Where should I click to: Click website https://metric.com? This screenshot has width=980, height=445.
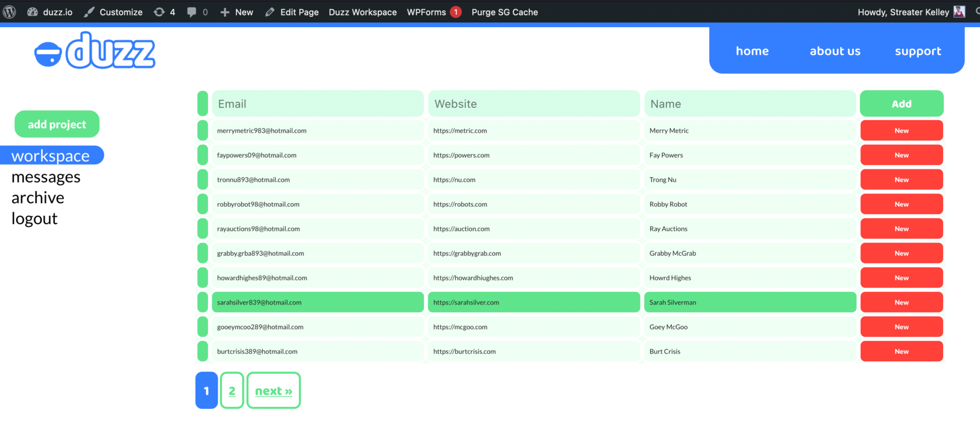point(460,130)
